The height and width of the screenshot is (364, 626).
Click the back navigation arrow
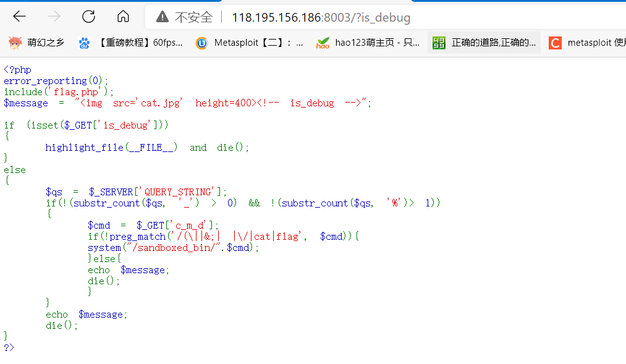19,17
